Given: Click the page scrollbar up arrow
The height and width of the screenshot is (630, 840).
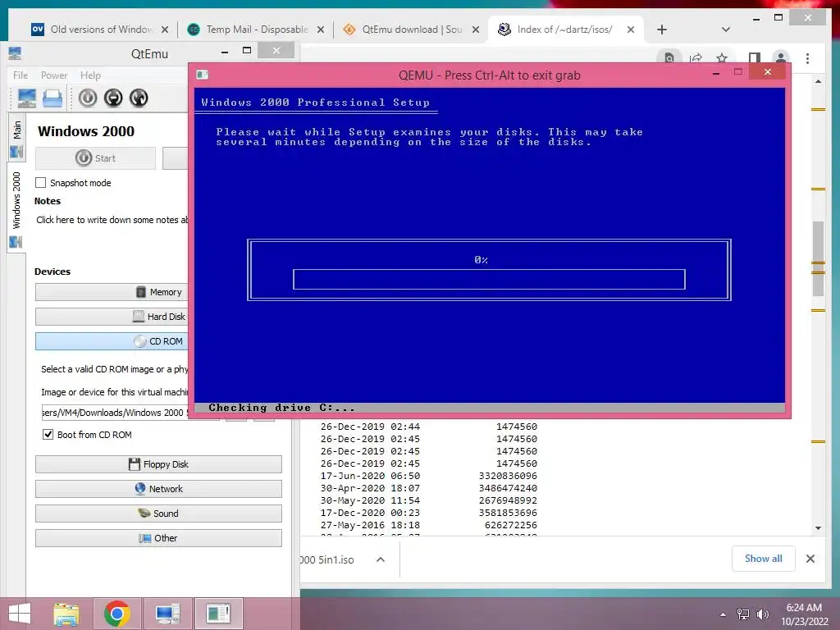Looking at the screenshot, I should (x=818, y=81).
